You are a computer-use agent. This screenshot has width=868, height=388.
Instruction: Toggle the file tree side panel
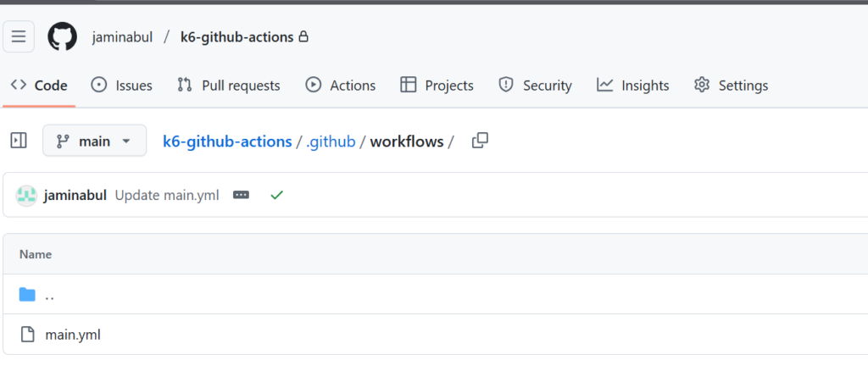[19, 141]
